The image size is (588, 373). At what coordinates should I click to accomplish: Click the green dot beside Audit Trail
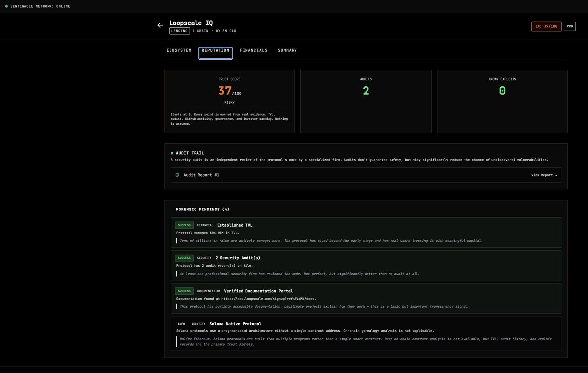pos(172,153)
